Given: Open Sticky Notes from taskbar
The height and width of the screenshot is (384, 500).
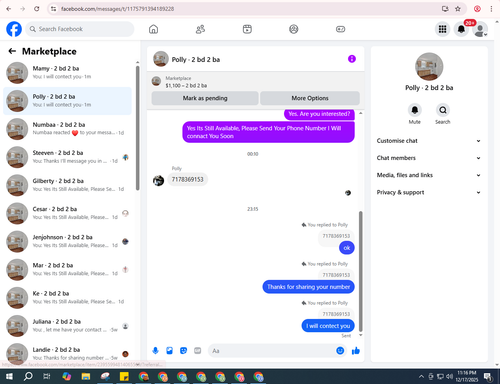Looking at the screenshot, I should coord(124,376).
